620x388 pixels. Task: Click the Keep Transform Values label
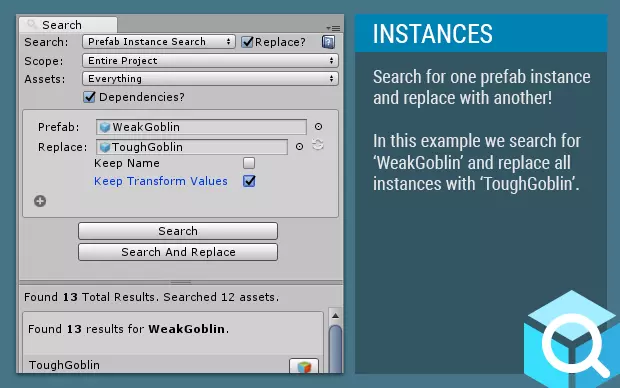161,181
